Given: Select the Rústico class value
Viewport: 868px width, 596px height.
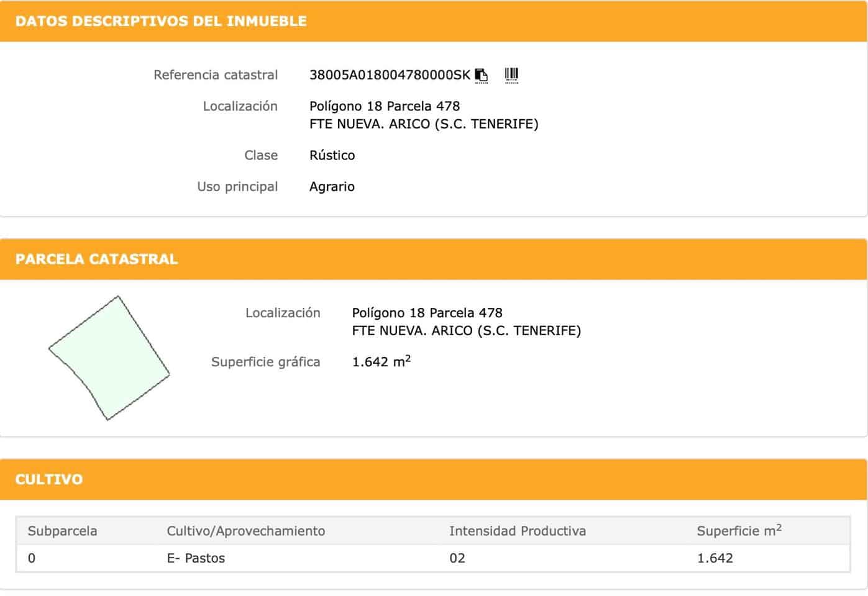Looking at the screenshot, I should click(x=332, y=155).
